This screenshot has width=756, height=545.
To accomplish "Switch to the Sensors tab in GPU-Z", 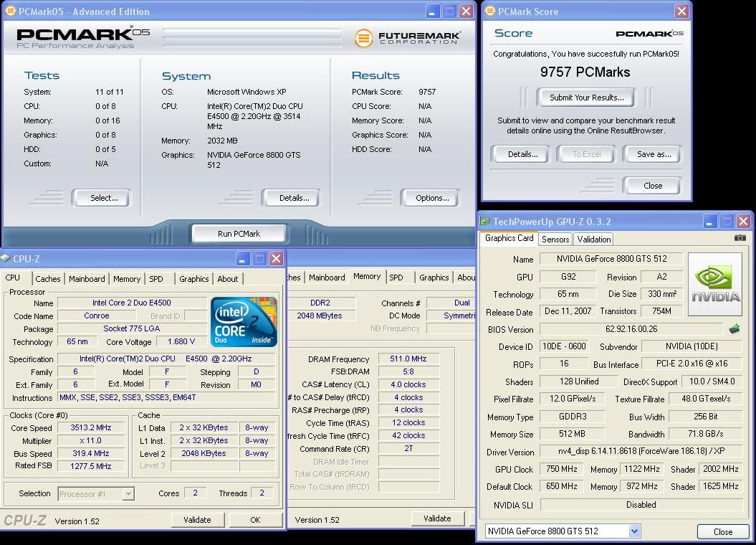I will click(555, 239).
